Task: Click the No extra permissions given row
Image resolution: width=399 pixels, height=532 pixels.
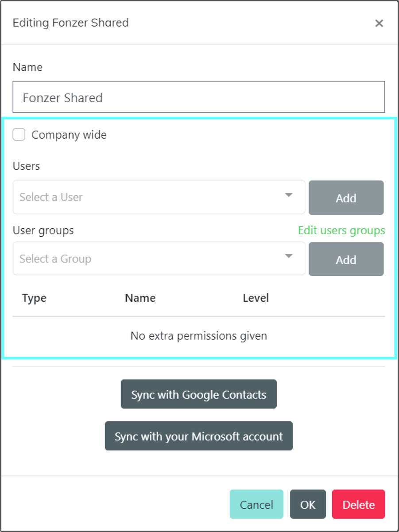Action: pos(199,336)
